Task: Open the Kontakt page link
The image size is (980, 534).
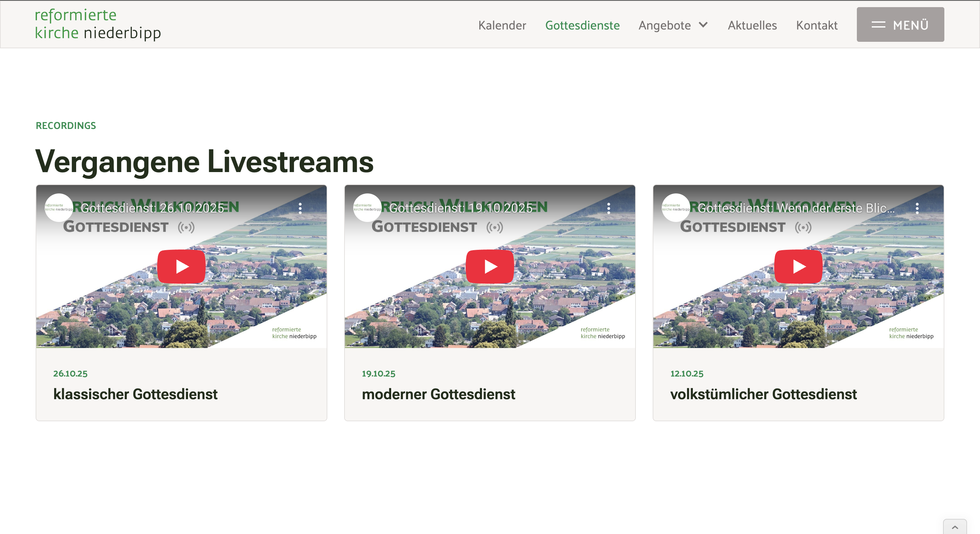Action: [x=816, y=25]
